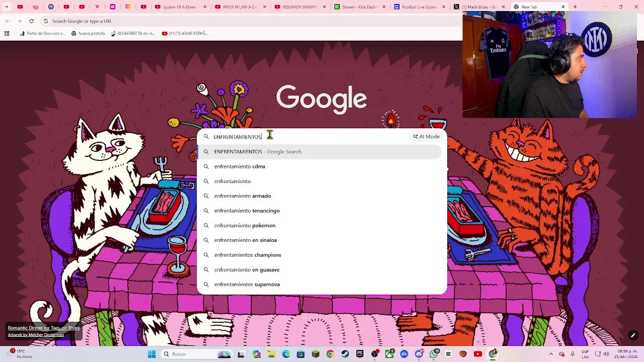Open Microsoft Edge from taskbar
This screenshot has height=362, width=644.
point(286,354)
